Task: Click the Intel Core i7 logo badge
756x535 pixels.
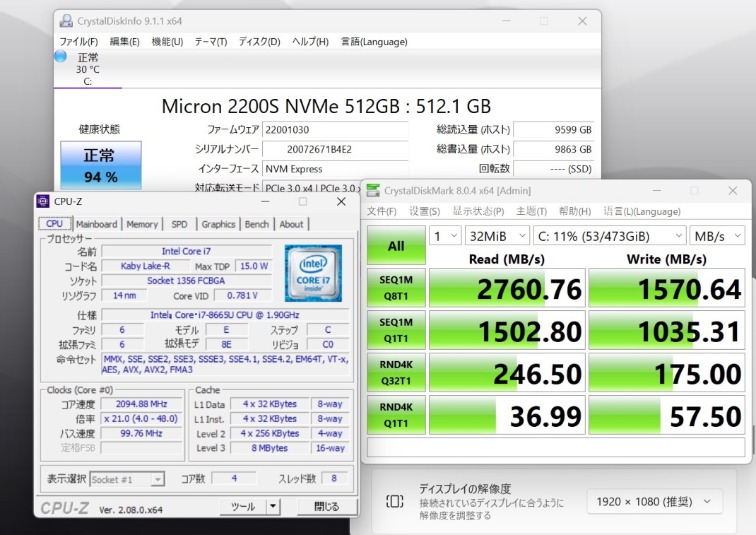Action: coord(313,273)
